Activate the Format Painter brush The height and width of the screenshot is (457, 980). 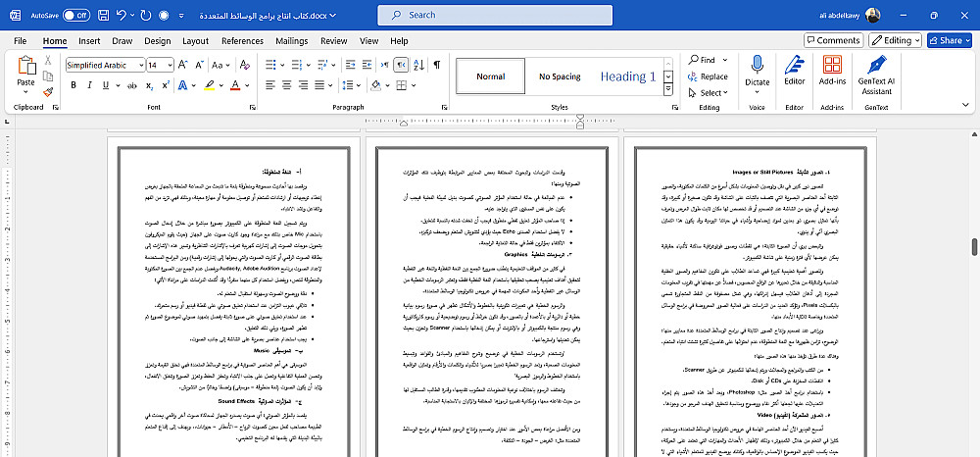tap(47, 92)
